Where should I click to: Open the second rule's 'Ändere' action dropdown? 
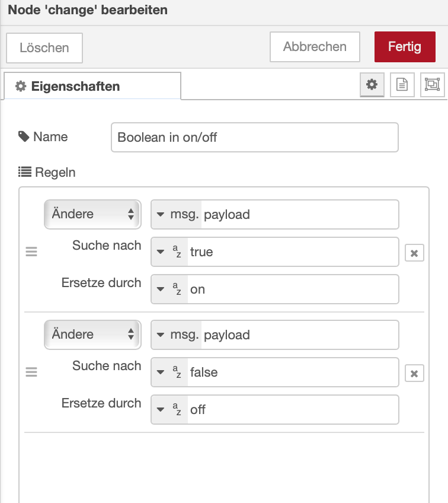92,335
